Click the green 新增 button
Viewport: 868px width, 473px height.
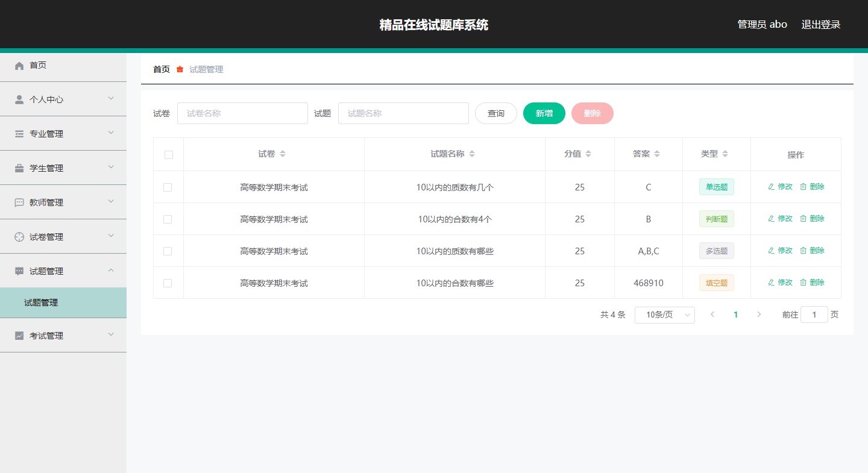(x=544, y=113)
